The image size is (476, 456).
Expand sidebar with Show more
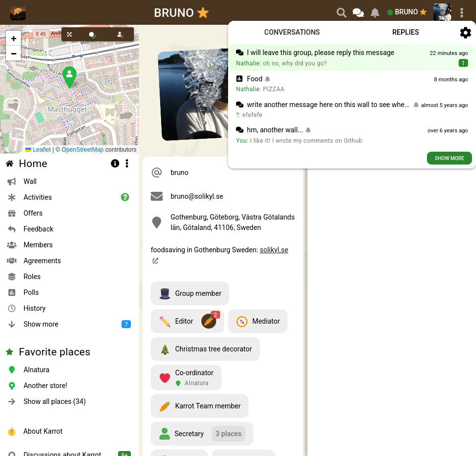click(41, 324)
